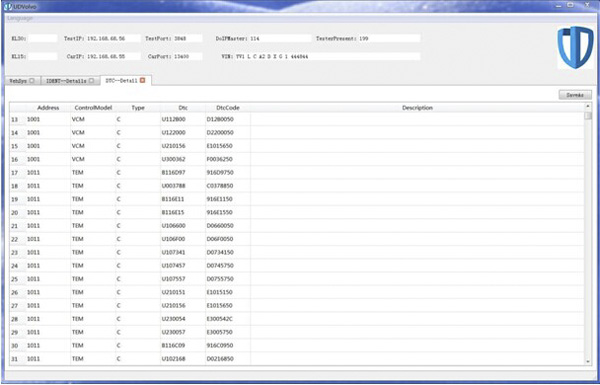The image size is (600, 385).
Task: Click the Save button above the table
Action: point(575,95)
